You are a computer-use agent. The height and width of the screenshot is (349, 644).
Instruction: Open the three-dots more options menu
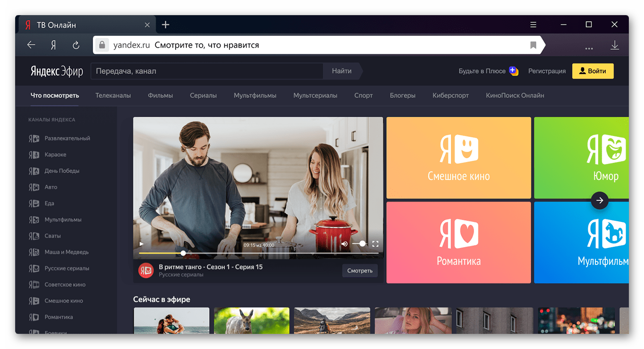click(589, 48)
